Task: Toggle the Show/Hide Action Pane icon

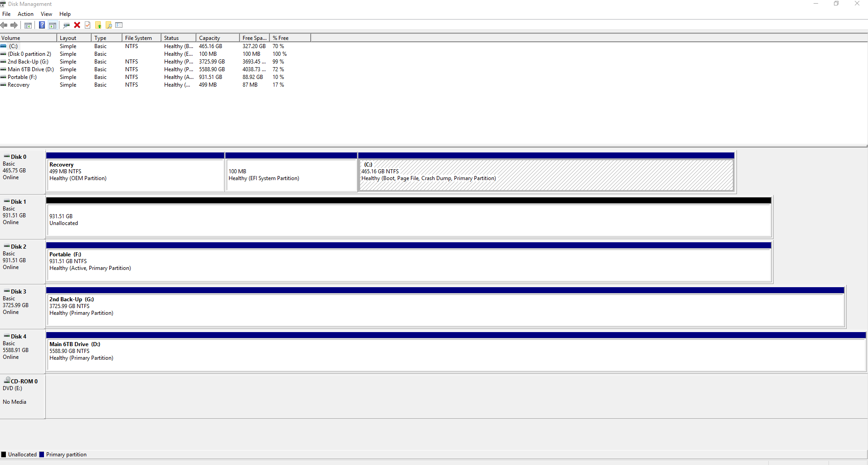Action: [53, 25]
